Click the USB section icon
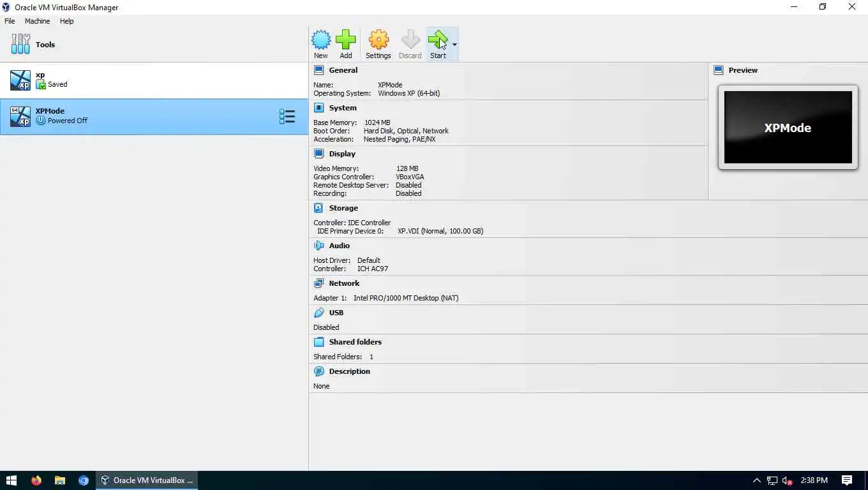Viewport: 868px width, 490px height. coord(319,313)
